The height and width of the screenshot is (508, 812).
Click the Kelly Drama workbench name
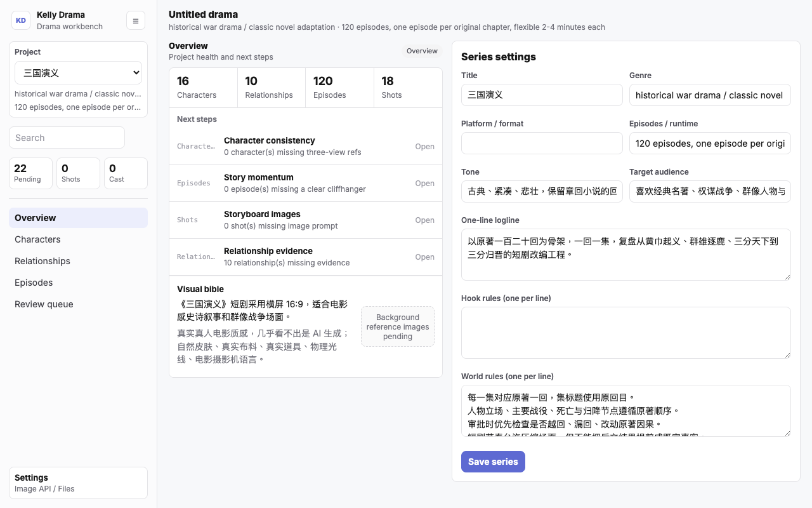(61, 15)
